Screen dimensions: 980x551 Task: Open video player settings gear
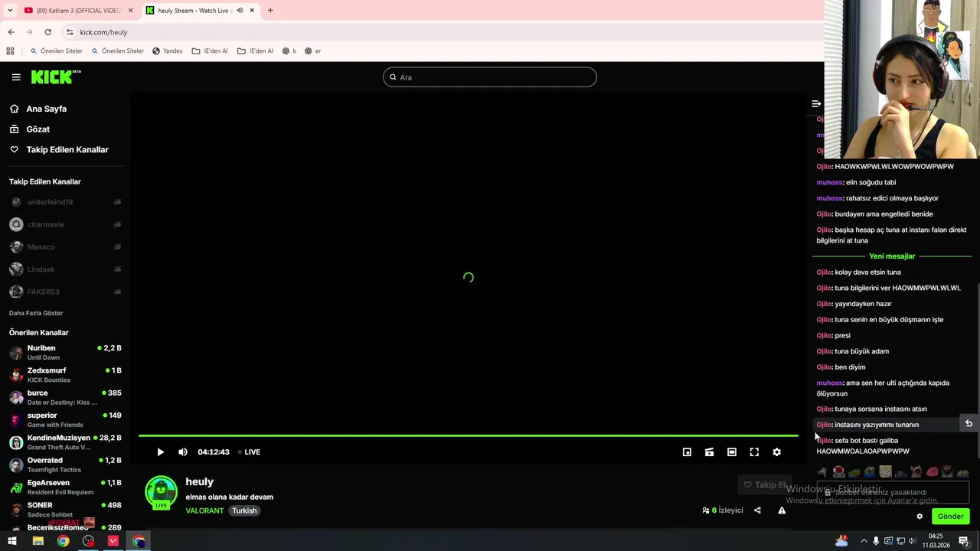pyautogui.click(x=776, y=452)
